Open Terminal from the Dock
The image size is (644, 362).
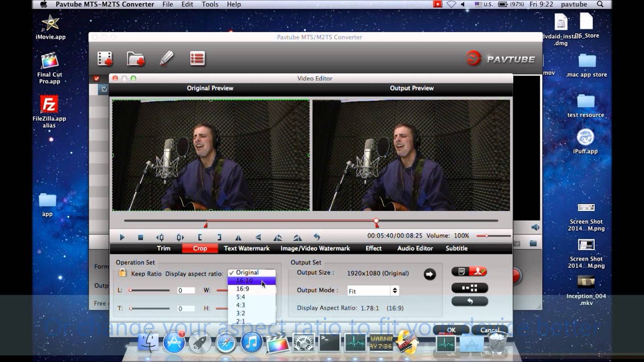[330, 343]
